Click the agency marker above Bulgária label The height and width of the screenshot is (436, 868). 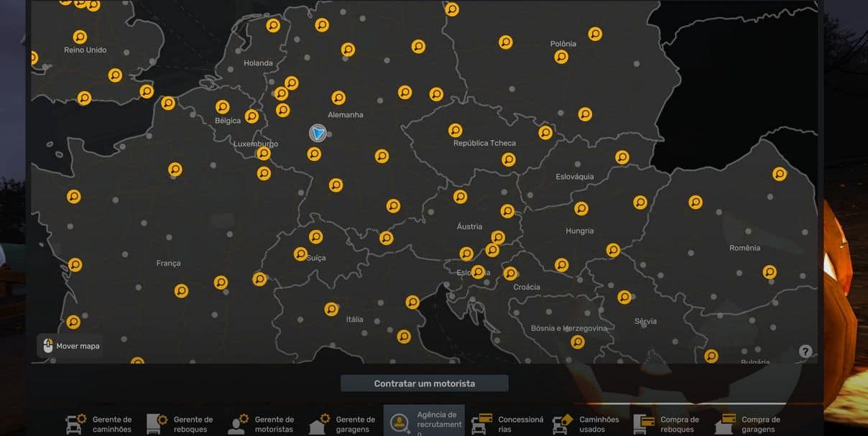click(x=711, y=356)
